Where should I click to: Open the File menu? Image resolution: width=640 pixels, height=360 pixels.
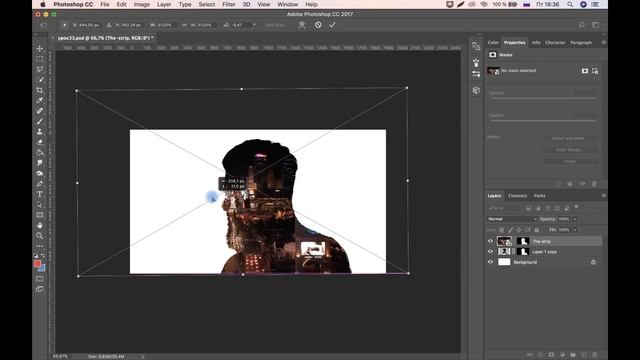(x=105, y=4)
